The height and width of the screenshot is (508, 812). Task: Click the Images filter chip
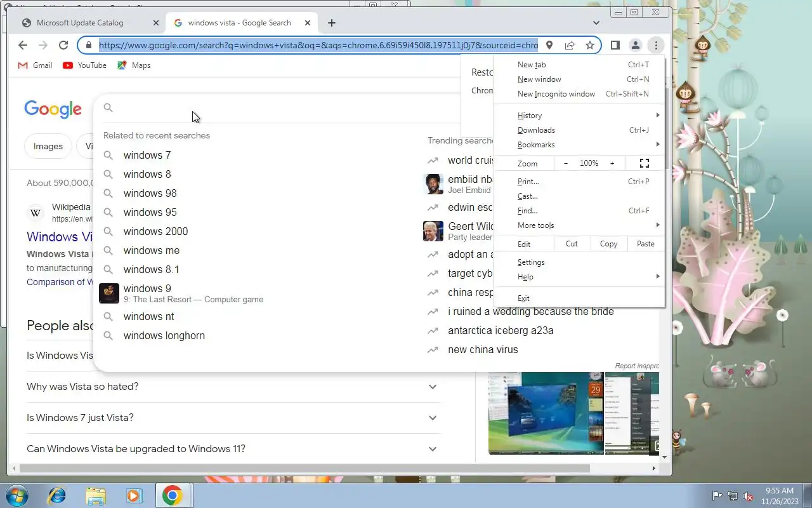[x=48, y=146]
